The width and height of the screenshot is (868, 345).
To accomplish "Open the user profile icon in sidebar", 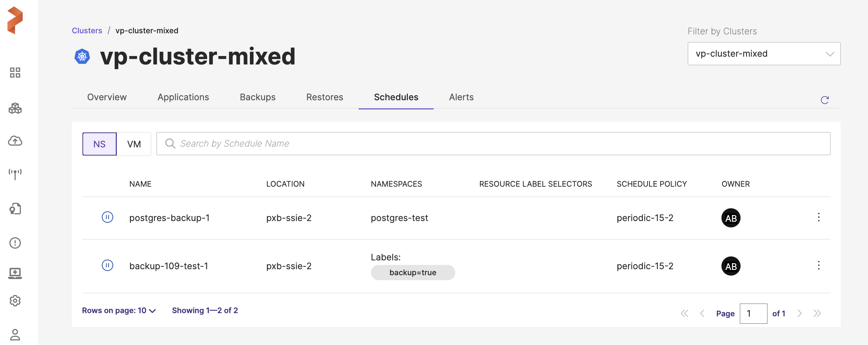I will (15, 334).
